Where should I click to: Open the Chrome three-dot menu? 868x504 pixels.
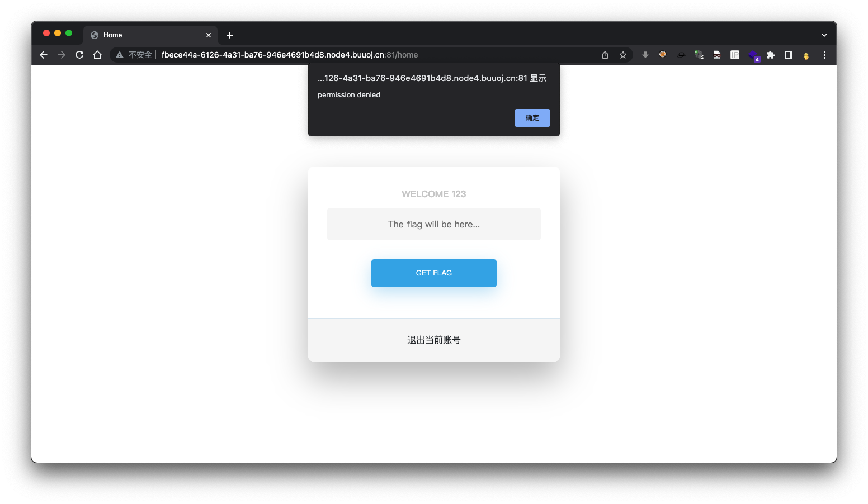click(824, 55)
